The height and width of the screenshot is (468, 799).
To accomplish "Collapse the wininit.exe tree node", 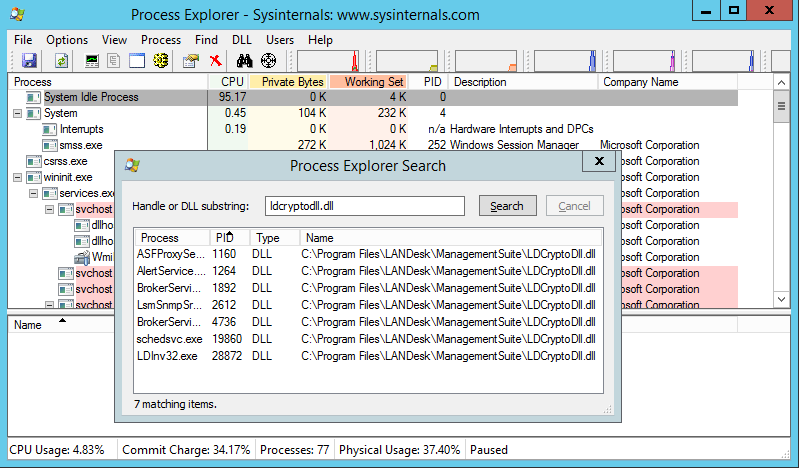I will [18, 178].
